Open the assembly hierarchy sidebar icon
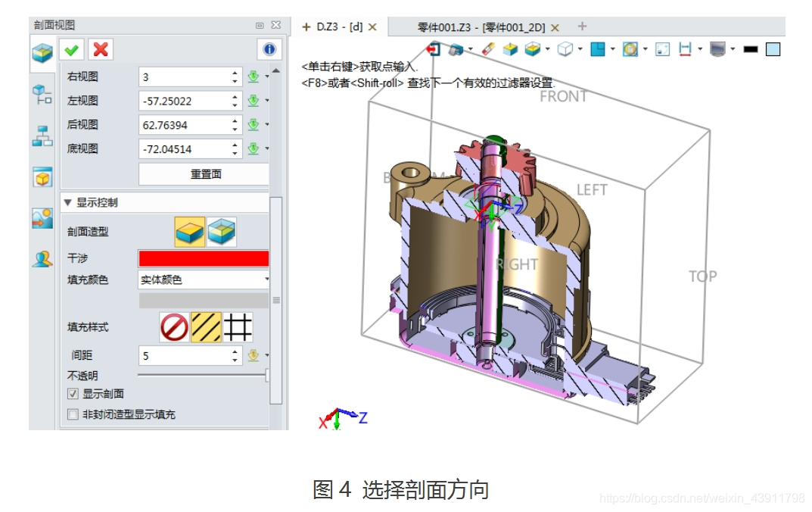812x512 pixels. (x=42, y=136)
